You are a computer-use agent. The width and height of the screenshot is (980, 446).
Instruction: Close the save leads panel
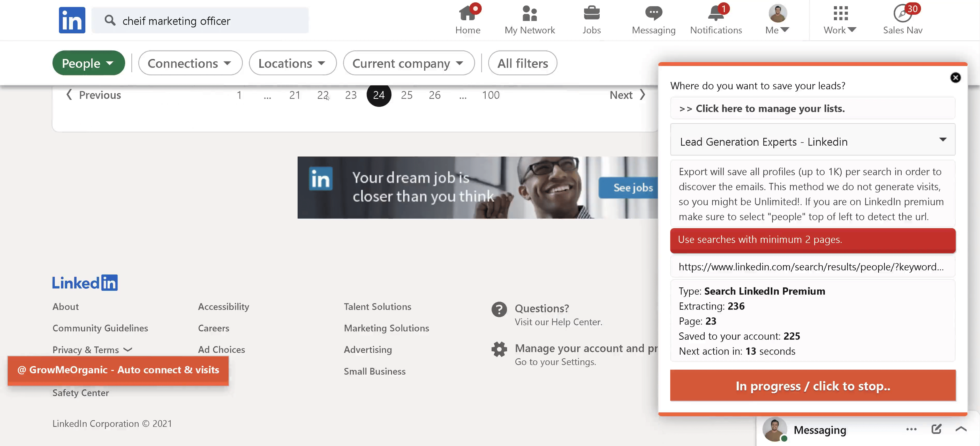(x=955, y=78)
